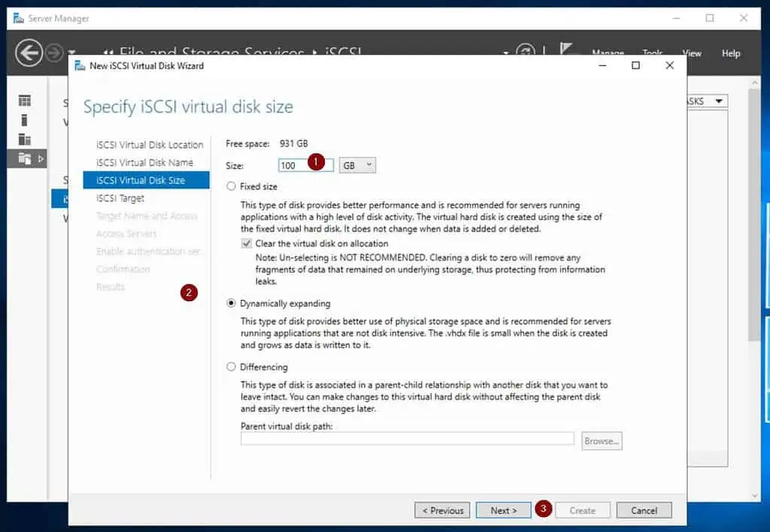The width and height of the screenshot is (770, 532).
Task: Click the Server Manager vertical scrollbar
Action: 755,214
